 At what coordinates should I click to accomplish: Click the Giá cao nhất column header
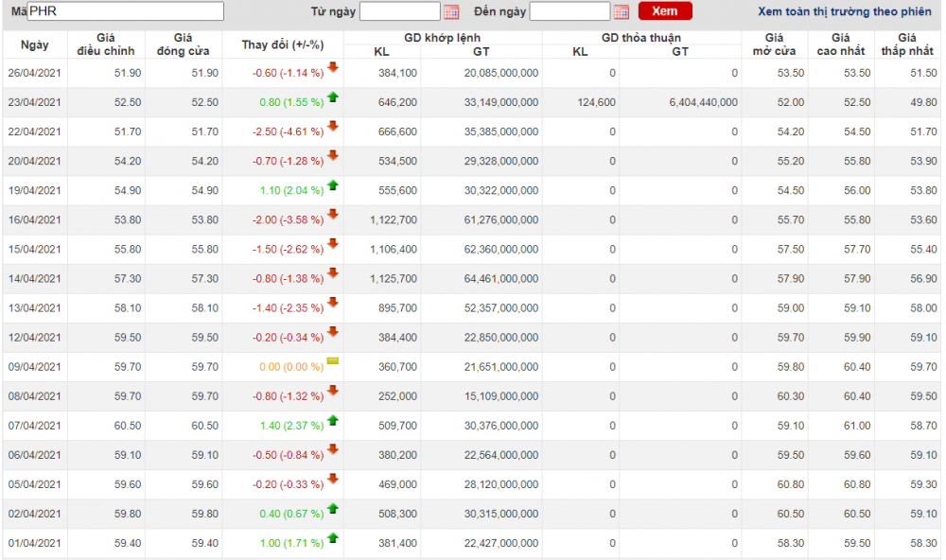(x=841, y=44)
